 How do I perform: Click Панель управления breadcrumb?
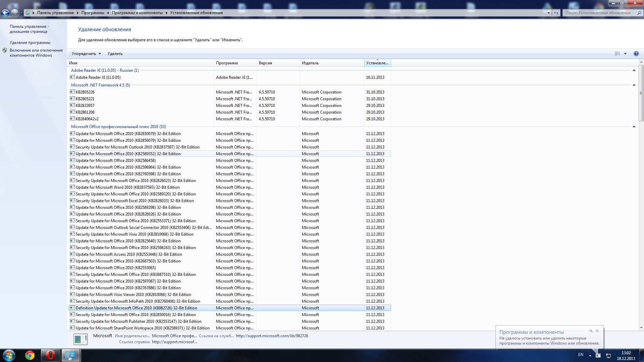coord(55,13)
